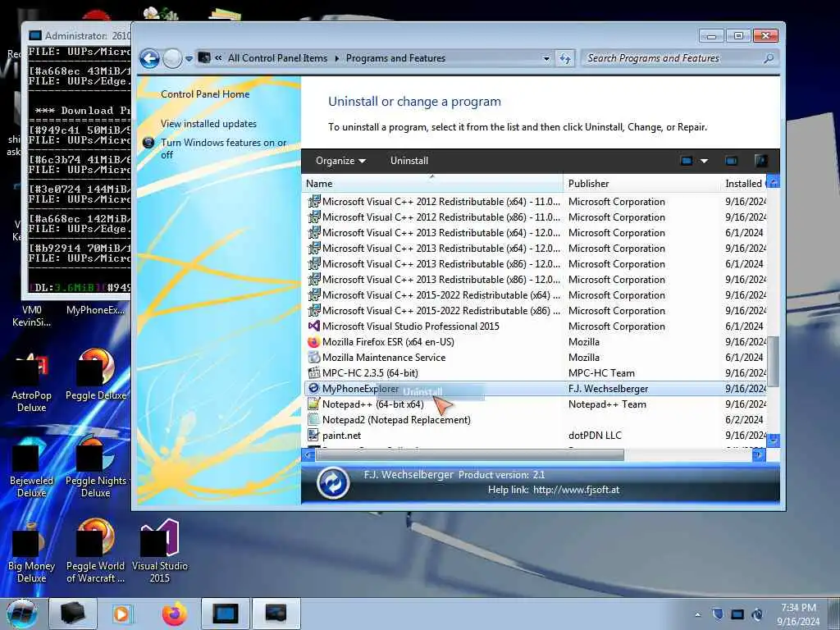This screenshot has height=630, width=840.
Task: Select Visual C++ 2012 Redistributable (x64) icon
Action: [x=314, y=202]
